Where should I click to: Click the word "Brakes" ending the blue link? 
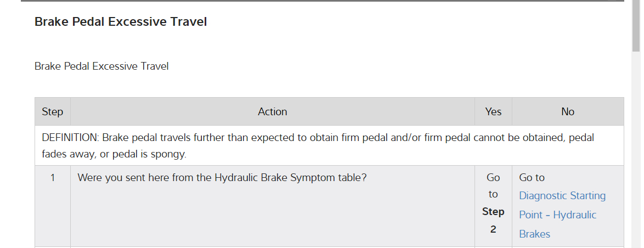coord(535,234)
